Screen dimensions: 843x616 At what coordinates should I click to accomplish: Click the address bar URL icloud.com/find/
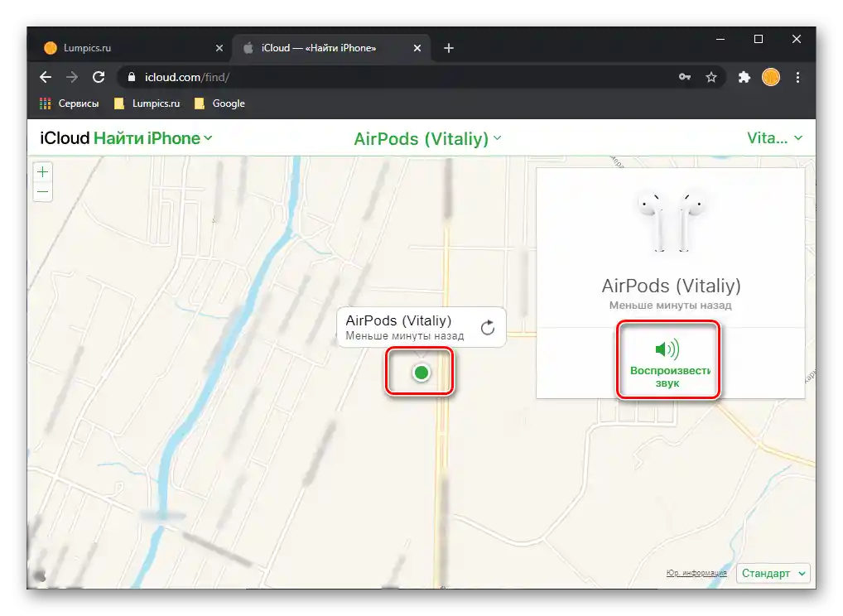tap(186, 77)
